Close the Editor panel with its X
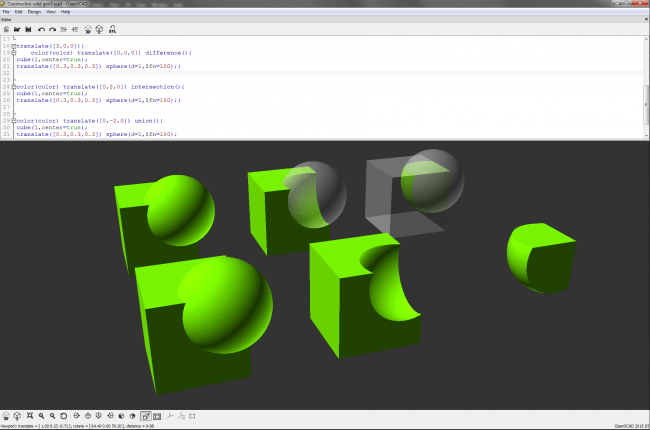 coord(646,19)
